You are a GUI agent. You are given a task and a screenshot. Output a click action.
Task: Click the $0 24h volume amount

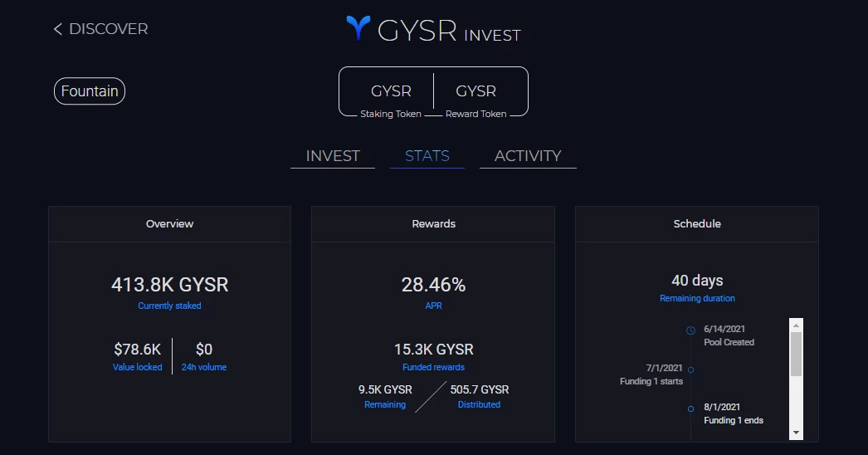pyautogui.click(x=203, y=350)
